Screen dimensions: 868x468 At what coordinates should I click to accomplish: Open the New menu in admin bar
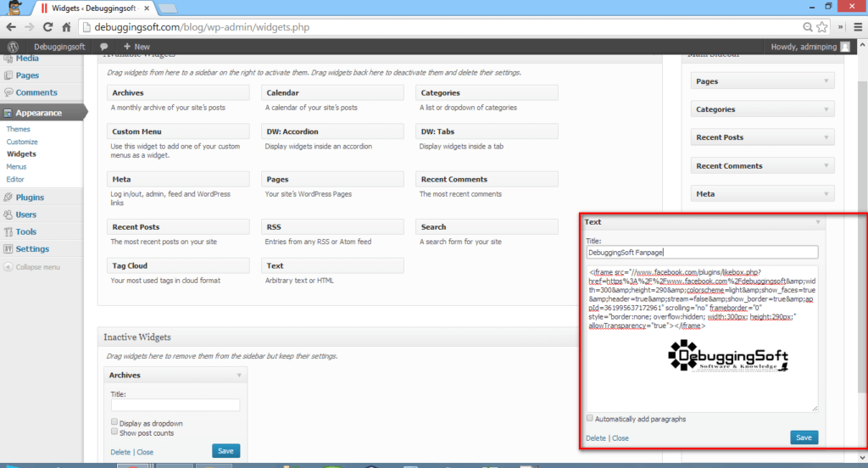[136, 47]
